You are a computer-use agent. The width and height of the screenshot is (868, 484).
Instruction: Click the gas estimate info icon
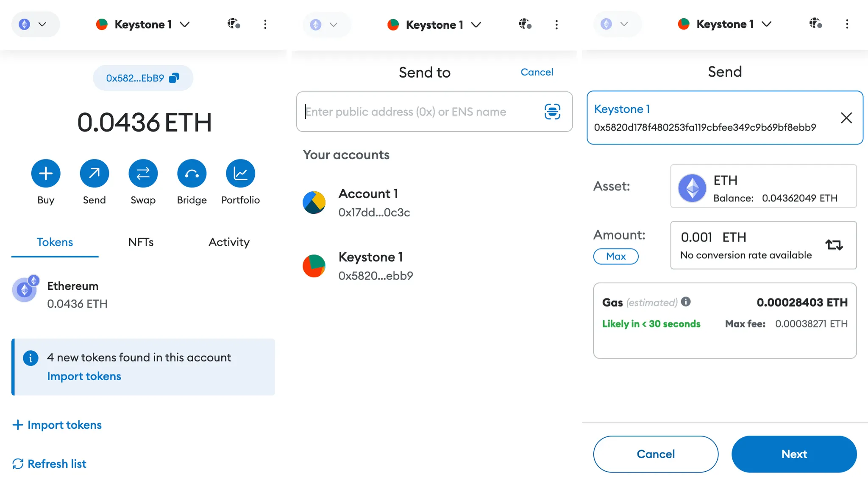(x=686, y=302)
